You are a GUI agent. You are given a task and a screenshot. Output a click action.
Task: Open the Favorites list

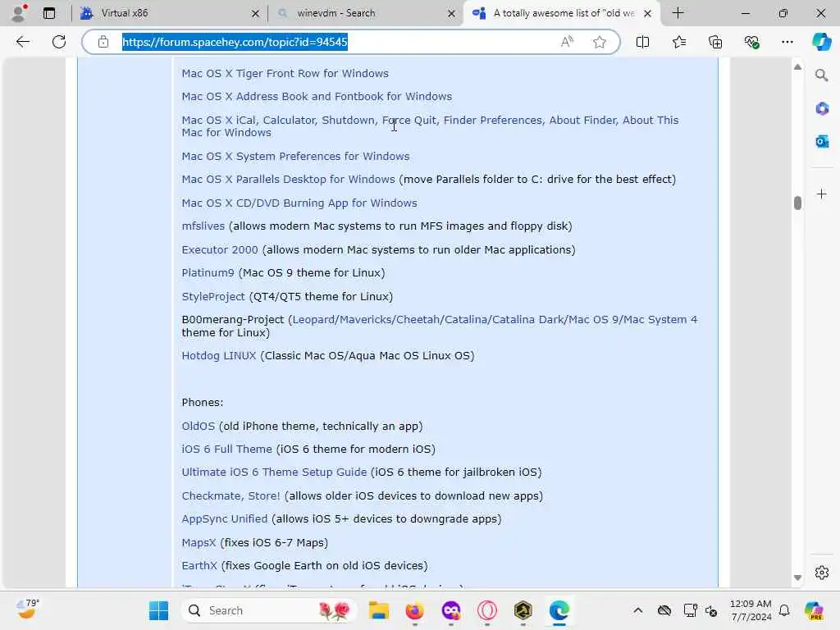tap(678, 42)
